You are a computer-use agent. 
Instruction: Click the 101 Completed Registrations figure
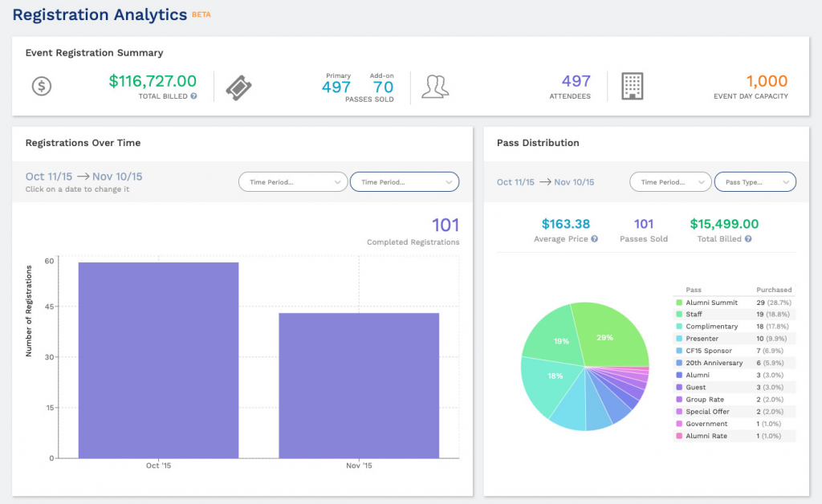pyautogui.click(x=446, y=226)
